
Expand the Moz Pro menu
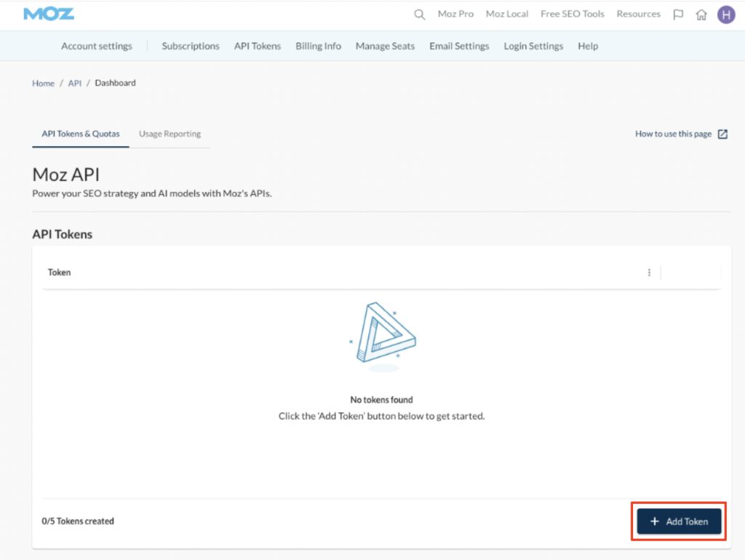pos(455,14)
